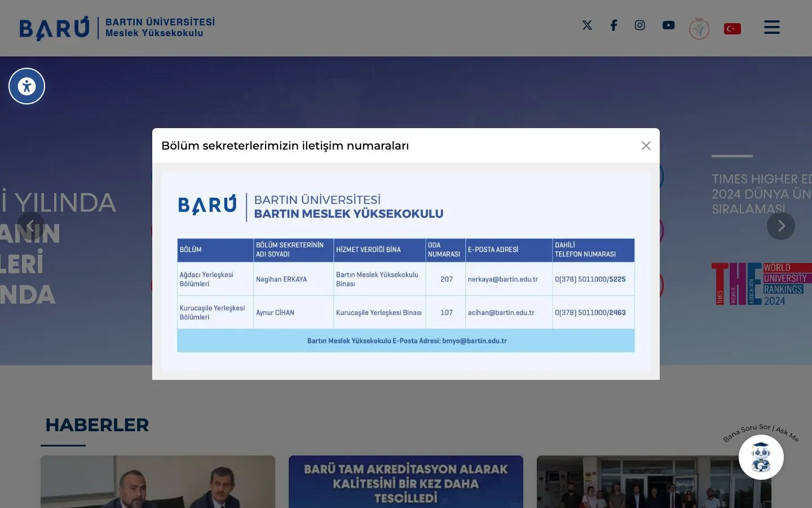812x508 pixels.
Task: Close the contact numbers popup
Action: pyautogui.click(x=646, y=146)
